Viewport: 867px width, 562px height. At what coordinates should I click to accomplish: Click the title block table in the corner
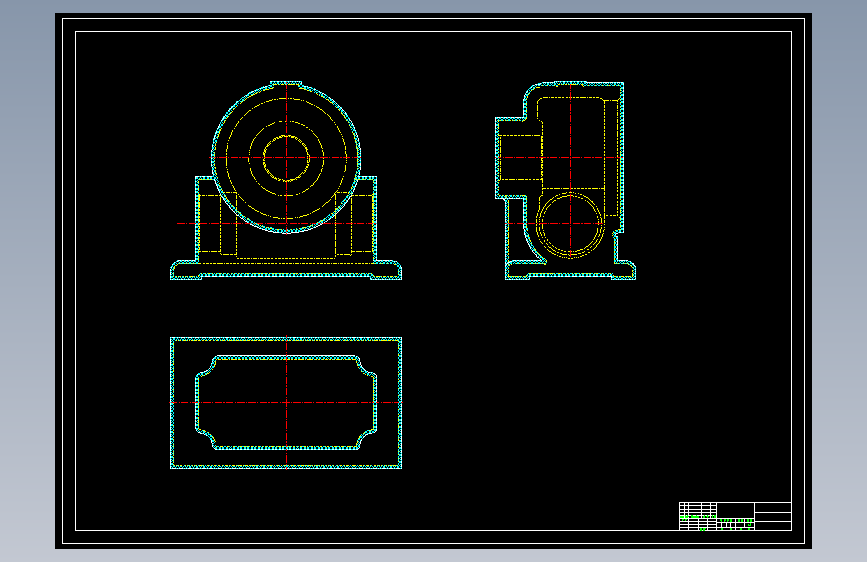coord(735,516)
